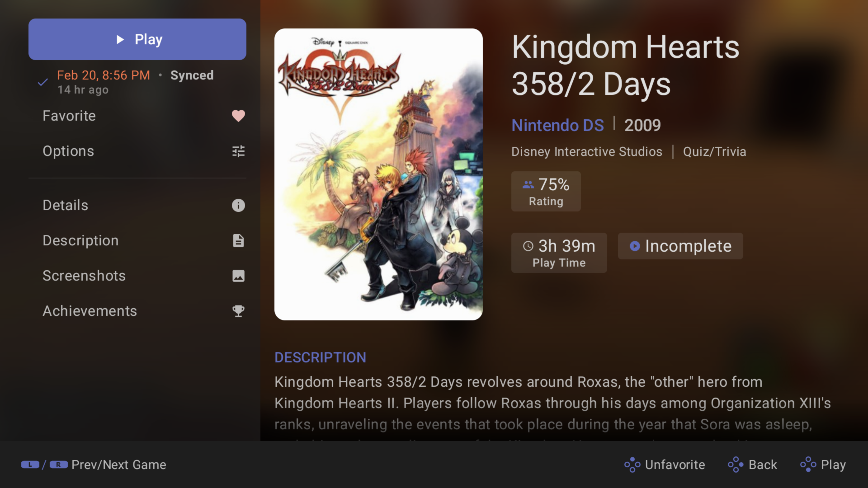Click the R shoulder button icon

pos(58,465)
